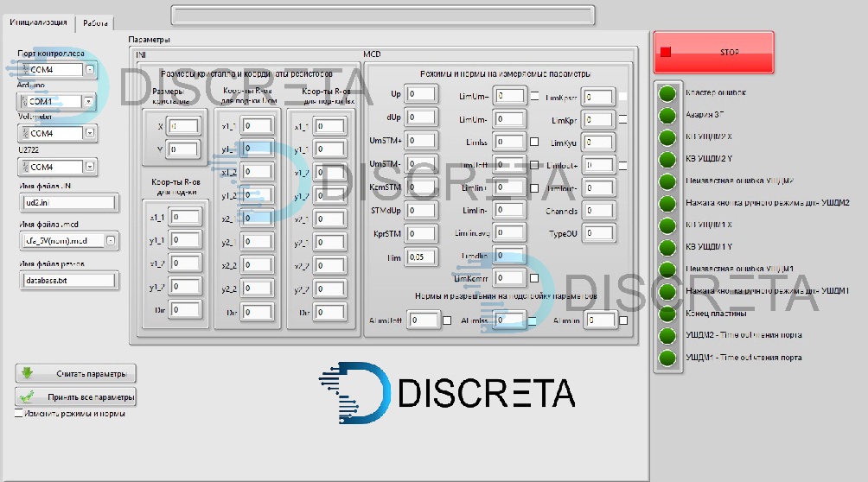The width and height of the screenshot is (868, 482).
Task: Click the Считать параметры button
Action: 76,374
